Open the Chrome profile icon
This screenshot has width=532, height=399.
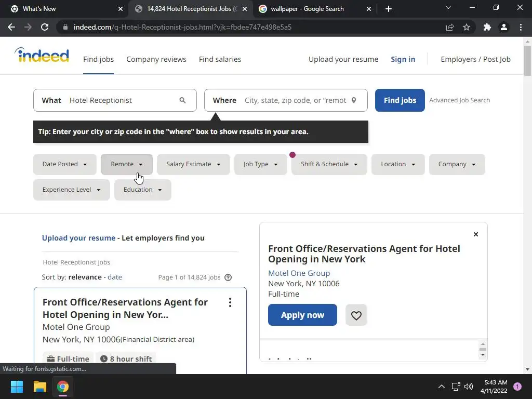(x=504, y=27)
